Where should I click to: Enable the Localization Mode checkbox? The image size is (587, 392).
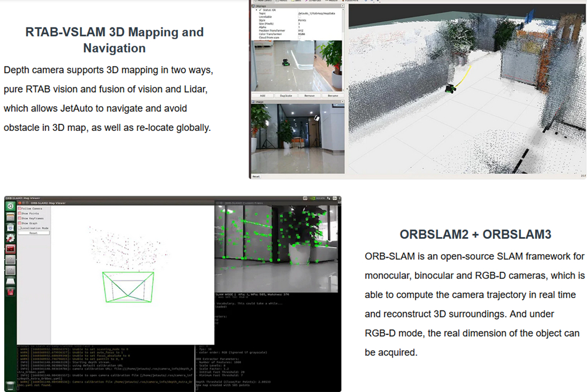click(x=20, y=228)
